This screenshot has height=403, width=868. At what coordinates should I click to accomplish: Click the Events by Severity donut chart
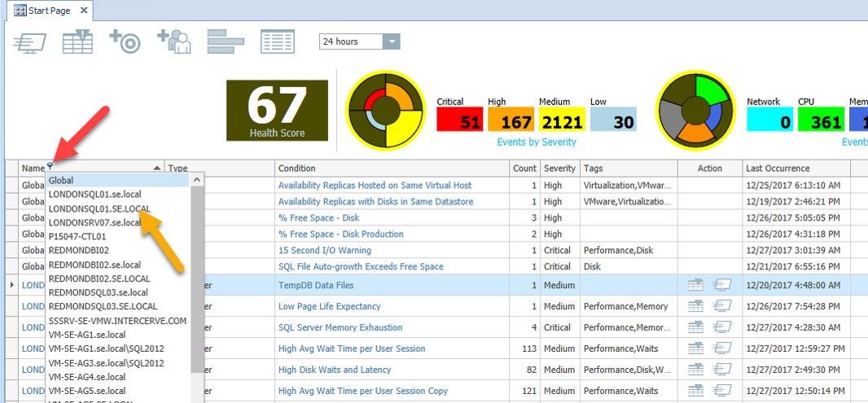(386, 110)
